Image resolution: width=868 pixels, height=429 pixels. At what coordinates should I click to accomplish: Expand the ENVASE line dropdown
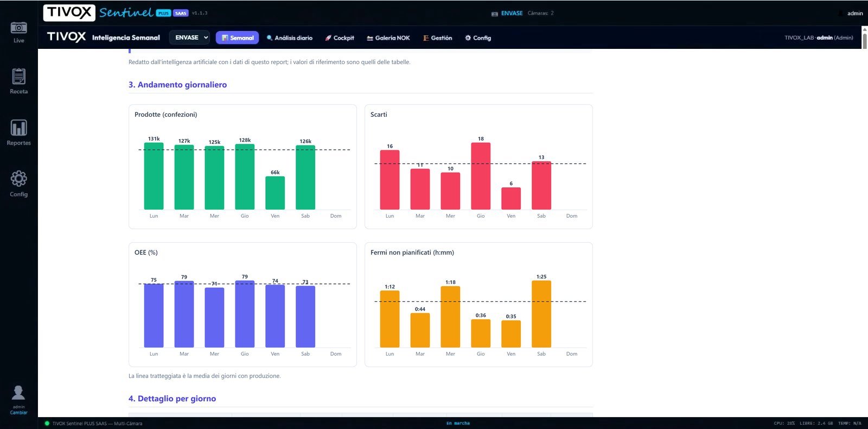point(190,37)
